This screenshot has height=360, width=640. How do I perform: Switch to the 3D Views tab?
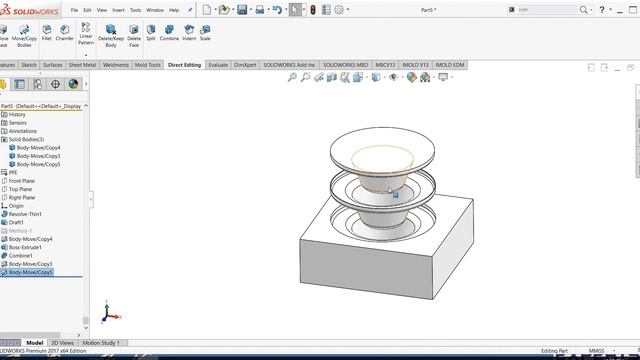pos(62,343)
